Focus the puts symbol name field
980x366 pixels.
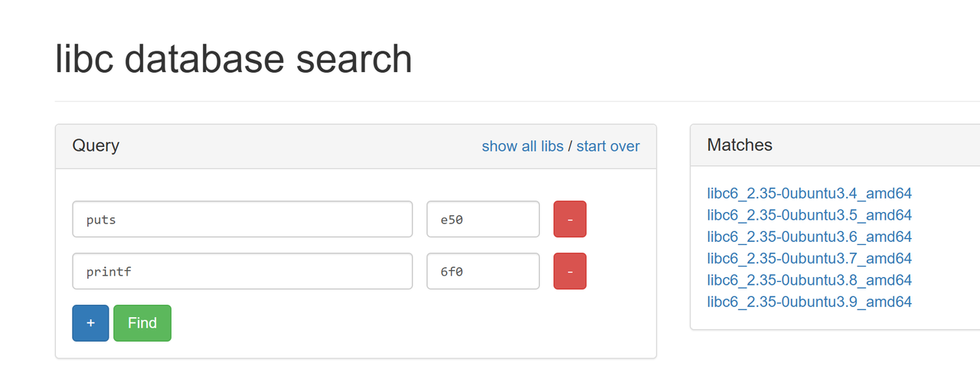242,220
